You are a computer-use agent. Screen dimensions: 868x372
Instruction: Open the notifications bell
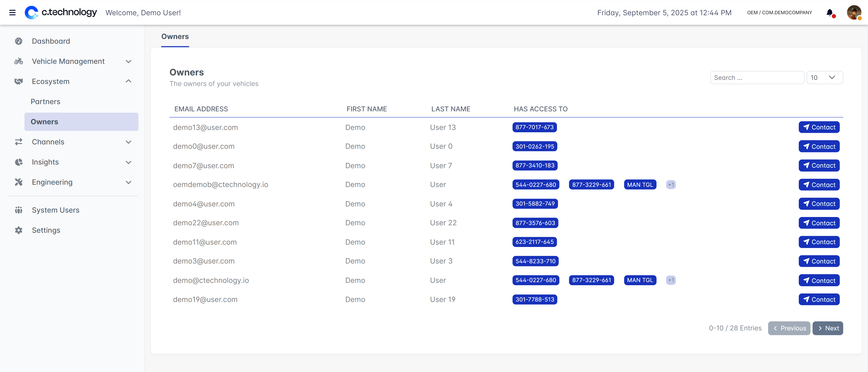pos(830,13)
